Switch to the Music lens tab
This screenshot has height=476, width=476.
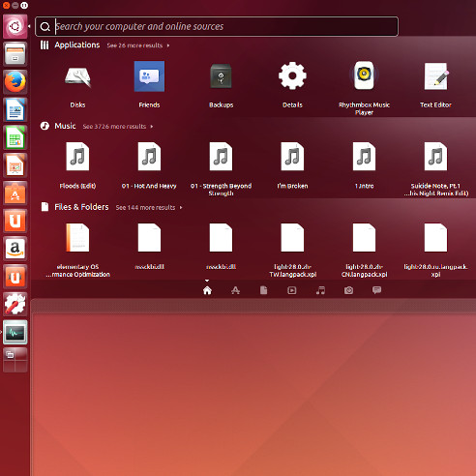320,290
